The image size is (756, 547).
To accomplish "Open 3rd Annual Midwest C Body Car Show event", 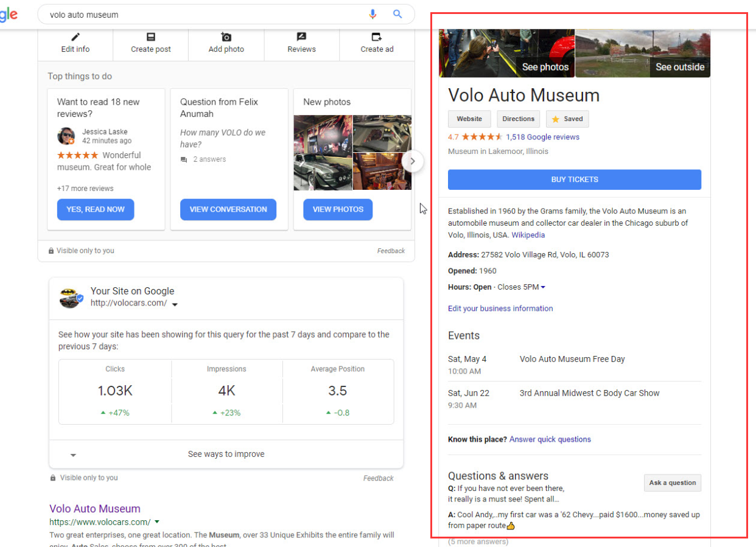I will click(x=590, y=393).
